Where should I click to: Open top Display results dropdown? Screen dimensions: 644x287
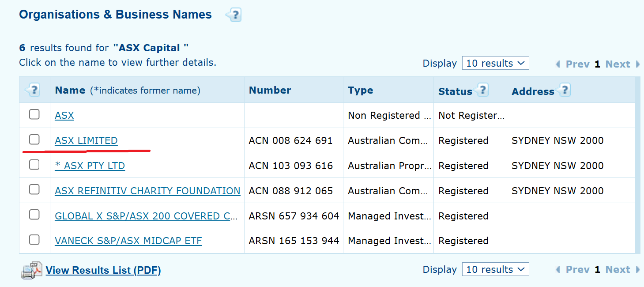click(x=495, y=63)
